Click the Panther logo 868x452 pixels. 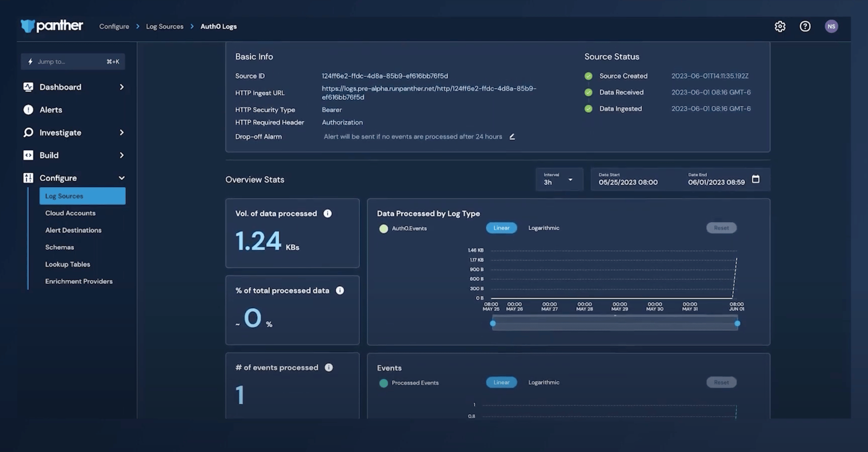pos(52,26)
